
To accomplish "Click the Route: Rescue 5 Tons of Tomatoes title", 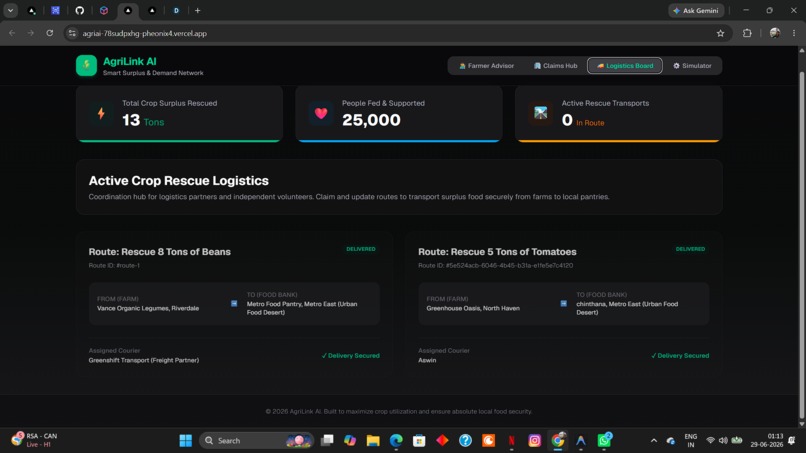I will (x=497, y=251).
